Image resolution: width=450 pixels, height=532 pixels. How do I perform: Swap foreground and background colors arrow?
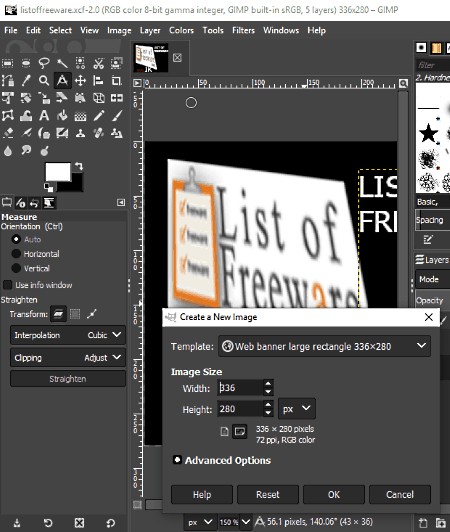[x=79, y=166]
